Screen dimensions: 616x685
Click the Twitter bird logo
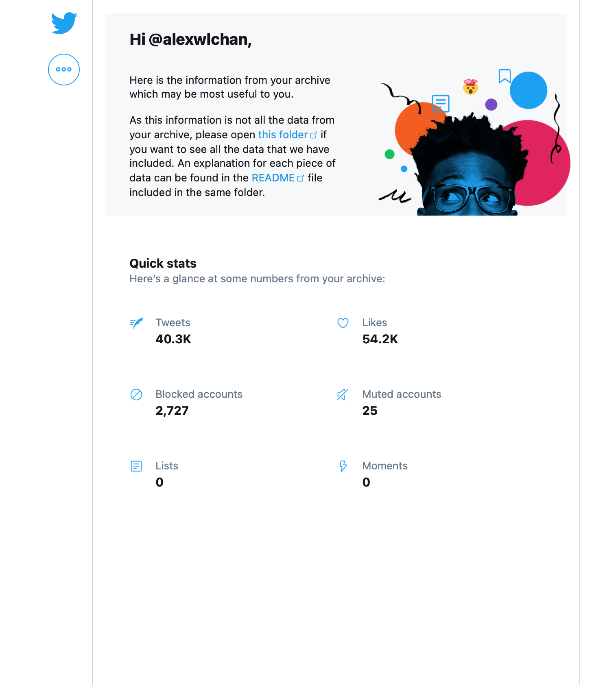pyautogui.click(x=64, y=23)
